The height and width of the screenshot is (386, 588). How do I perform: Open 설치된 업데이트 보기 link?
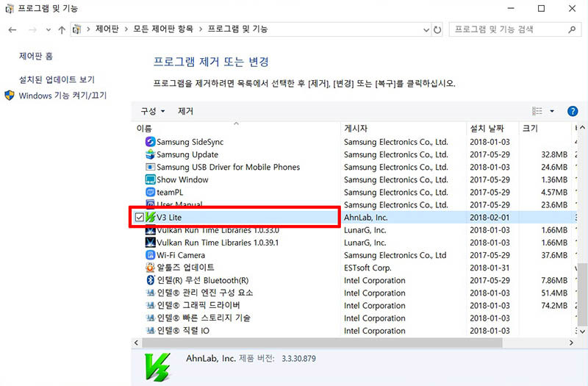(x=57, y=79)
